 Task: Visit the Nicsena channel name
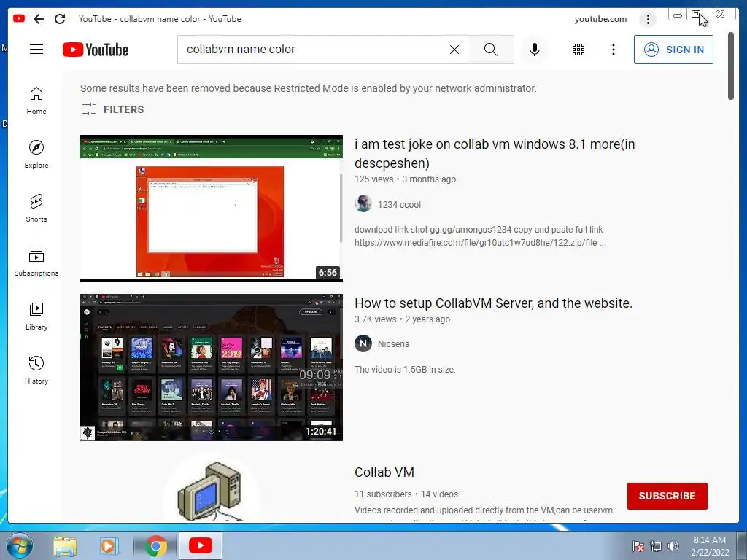click(x=393, y=344)
